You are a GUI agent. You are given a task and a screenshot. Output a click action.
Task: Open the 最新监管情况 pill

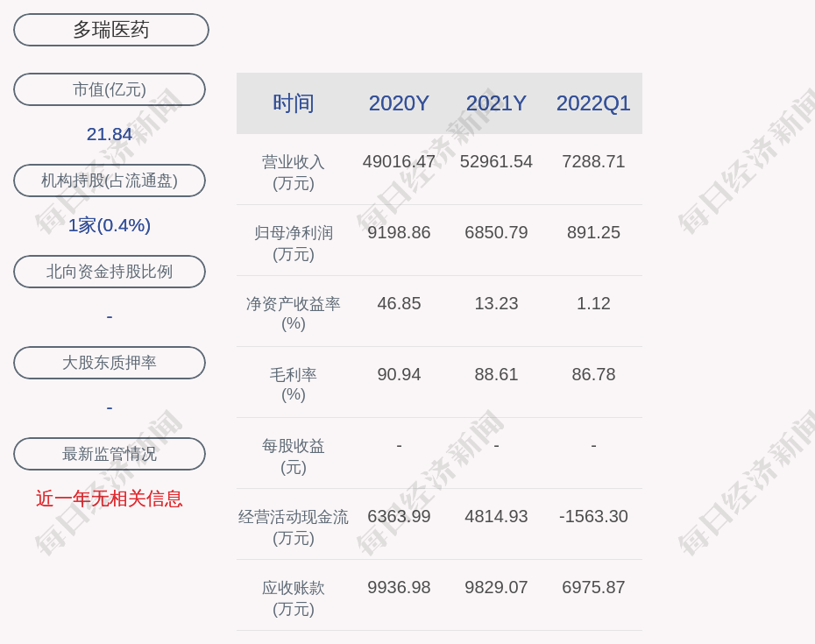coord(110,454)
